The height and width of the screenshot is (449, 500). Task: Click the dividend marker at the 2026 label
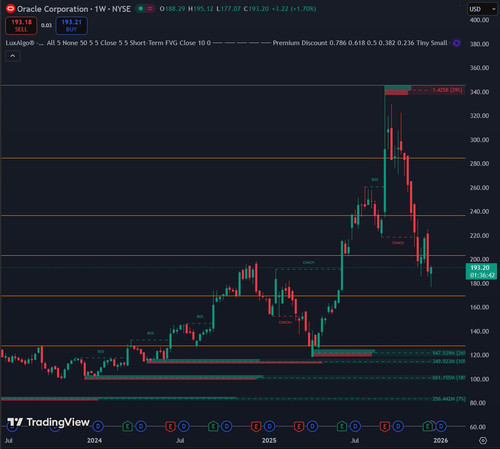(x=441, y=426)
